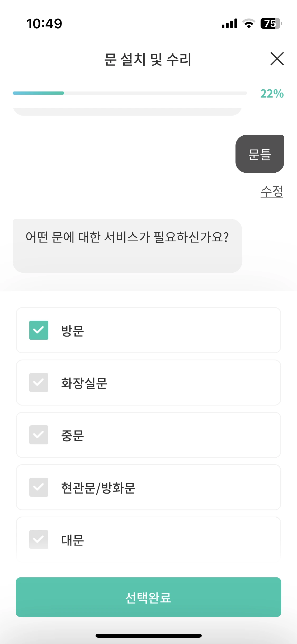This screenshot has height=644, width=297.
Task: Select the 방문 option label text
Action: pyautogui.click(x=73, y=331)
